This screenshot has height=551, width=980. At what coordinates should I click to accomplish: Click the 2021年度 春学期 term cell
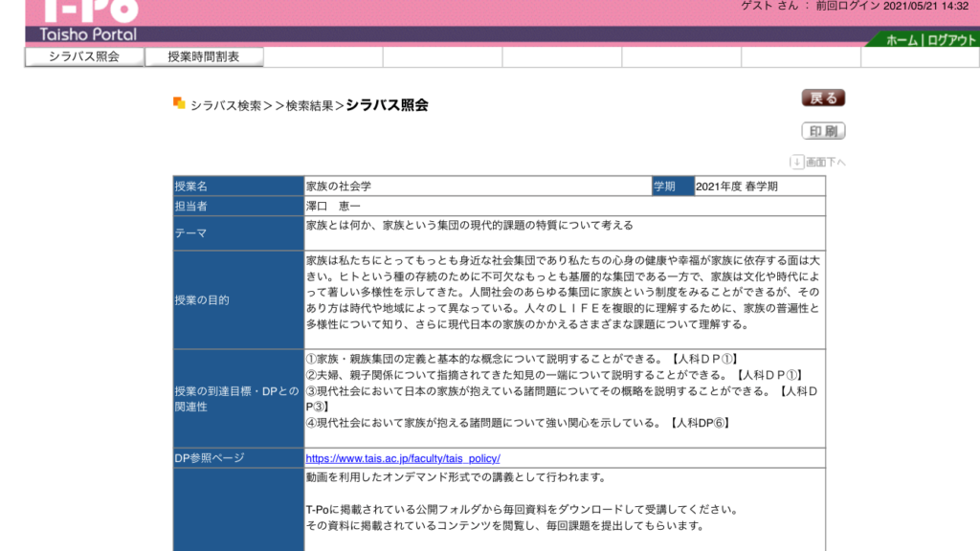point(737,187)
